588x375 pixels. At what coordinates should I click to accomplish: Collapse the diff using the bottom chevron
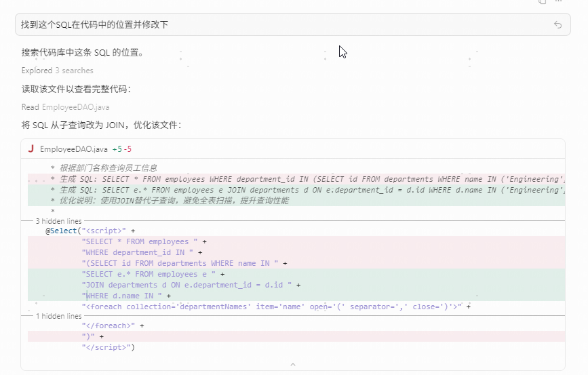click(293, 365)
